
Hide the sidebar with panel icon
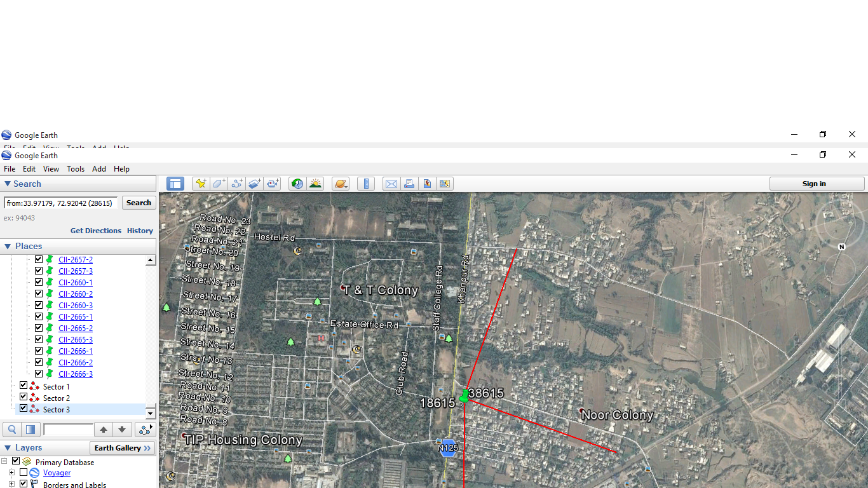click(x=175, y=184)
